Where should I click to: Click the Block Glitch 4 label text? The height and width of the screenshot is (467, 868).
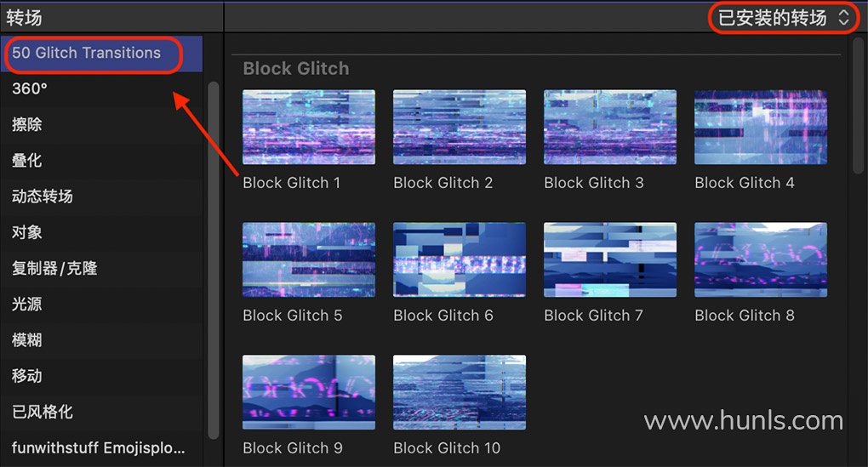745,183
